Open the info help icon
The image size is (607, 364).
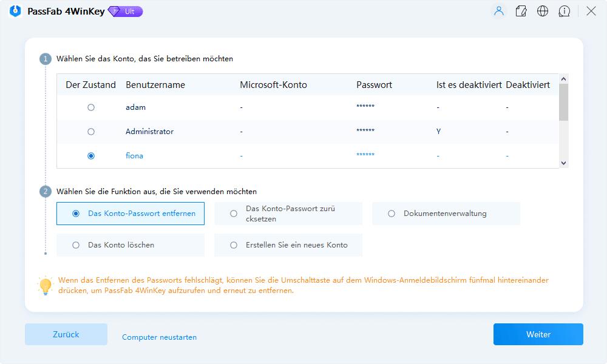pyautogui.click(x=565, y=11)
